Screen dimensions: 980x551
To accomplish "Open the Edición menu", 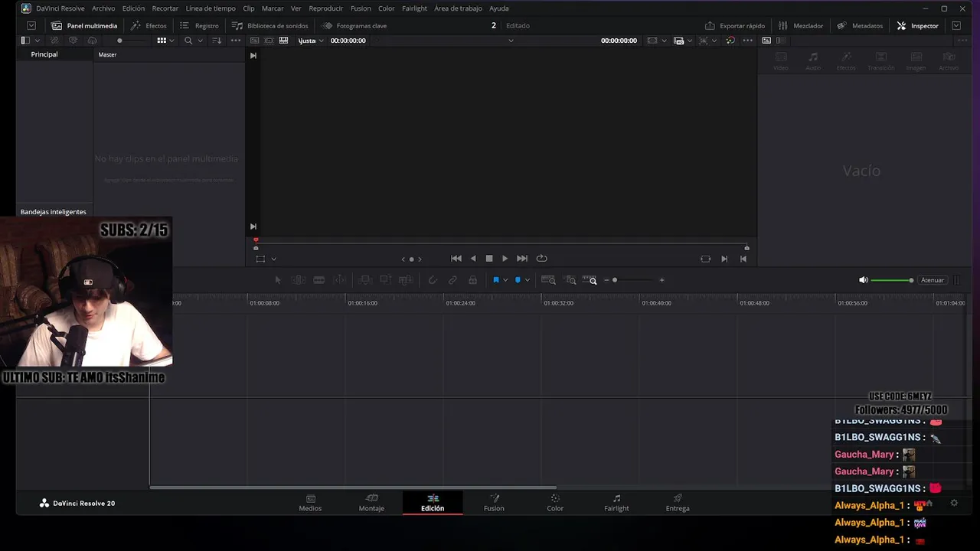I will (x=133, y=8).
